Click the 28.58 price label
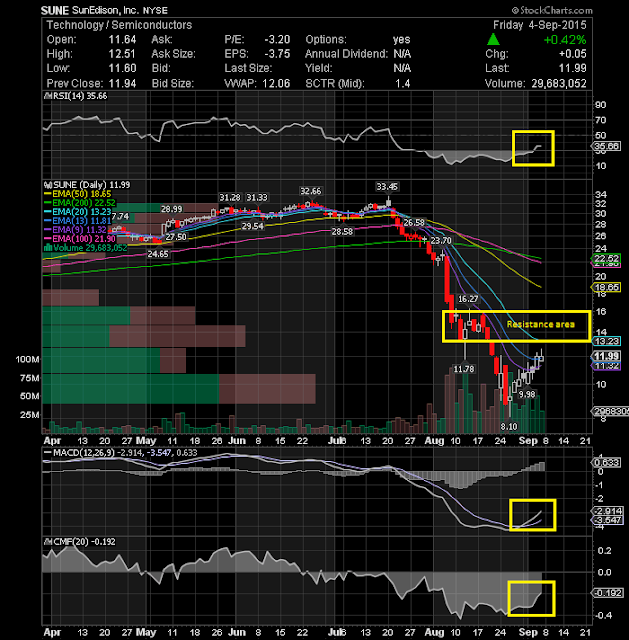The height and width of the screenshot is (640, 629). pyautogui.click(x=342, y=231)
